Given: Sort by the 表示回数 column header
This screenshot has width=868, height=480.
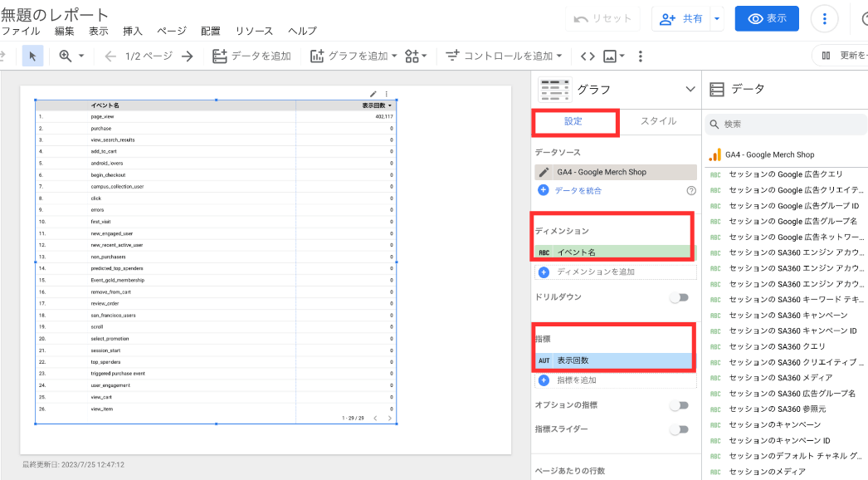Looking at the screenshot, I should [377, 105].
